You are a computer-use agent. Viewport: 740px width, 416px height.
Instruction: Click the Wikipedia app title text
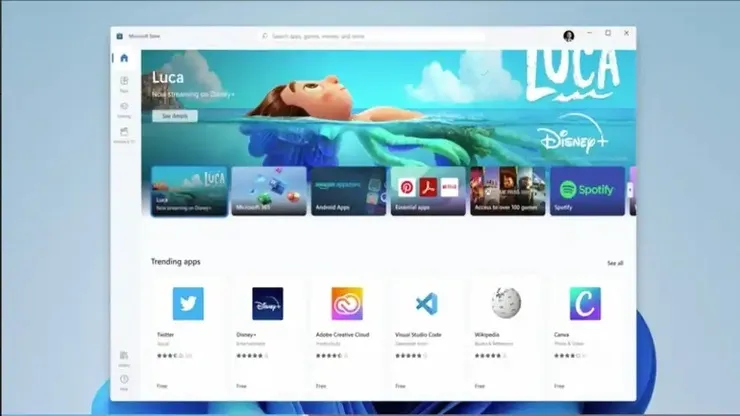487,335
